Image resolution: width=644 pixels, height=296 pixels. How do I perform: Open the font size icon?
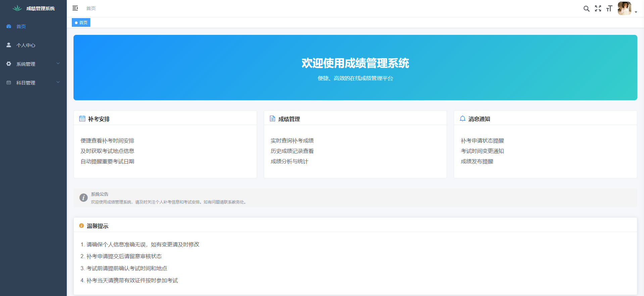pyautogui.click(x=609, y=8)
